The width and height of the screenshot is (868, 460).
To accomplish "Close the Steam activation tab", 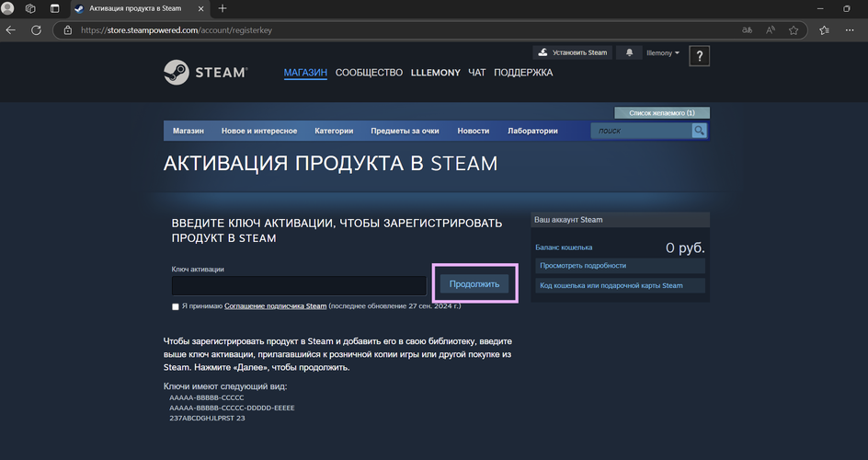I will [x=201, y=8].
